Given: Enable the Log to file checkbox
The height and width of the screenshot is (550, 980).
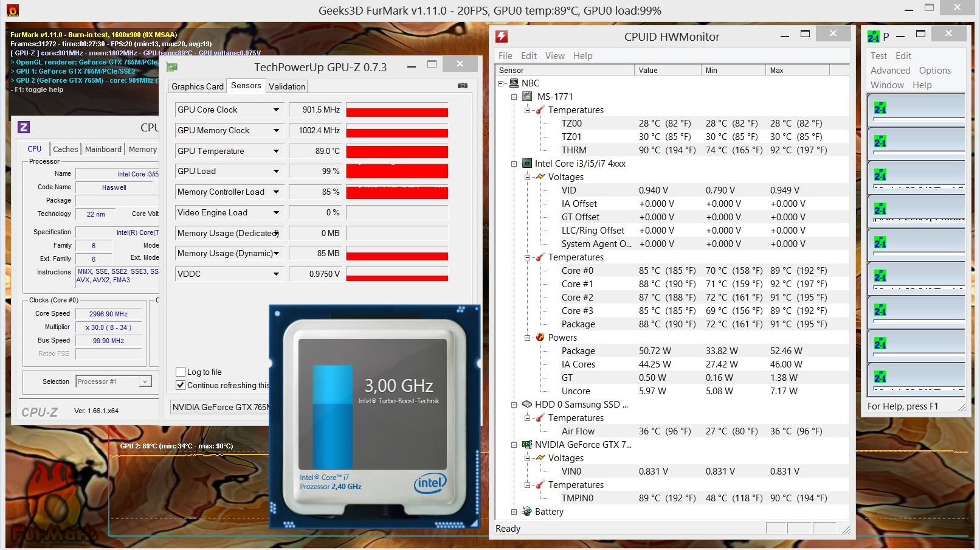Looking at the screenshot, I should click(181, 372).
